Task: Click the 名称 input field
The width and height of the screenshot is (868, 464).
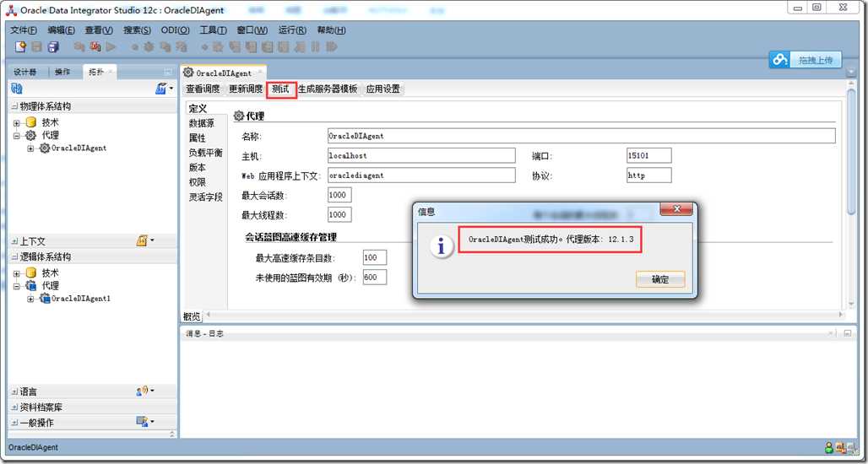Action: [581, 136]
